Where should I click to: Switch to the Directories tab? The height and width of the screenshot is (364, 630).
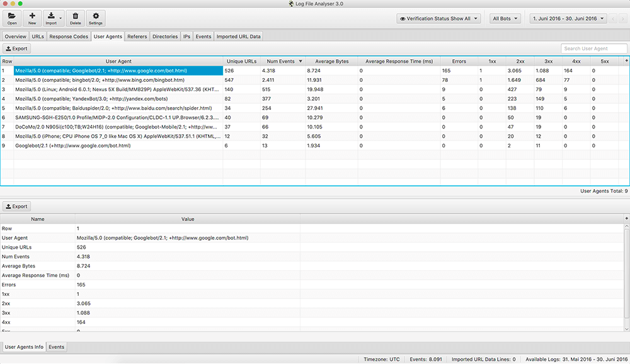165,37
